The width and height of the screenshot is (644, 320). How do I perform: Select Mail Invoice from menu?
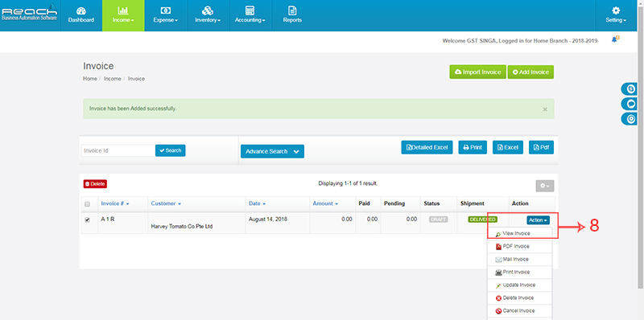(x=519, y=259)
